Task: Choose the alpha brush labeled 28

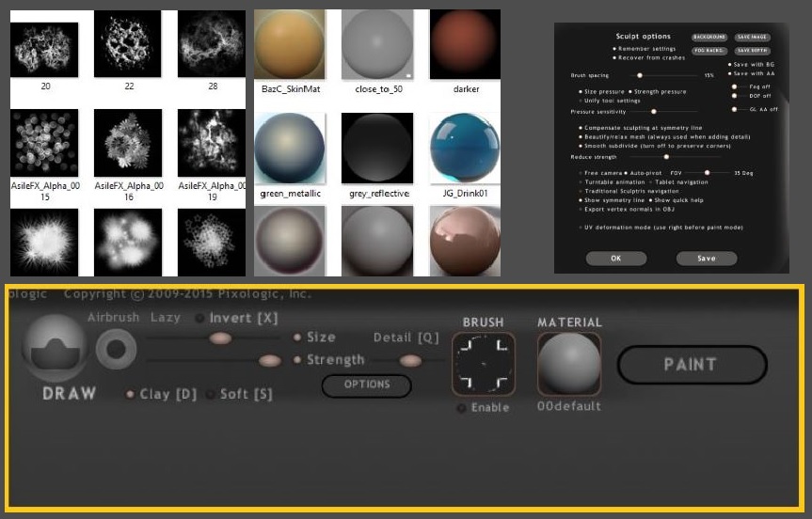Action: 212,44
